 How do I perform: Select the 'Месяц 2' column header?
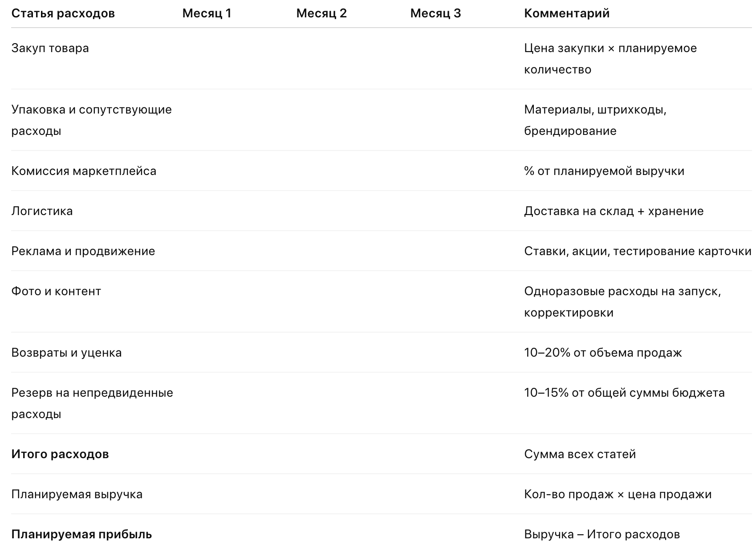[321, 13]
